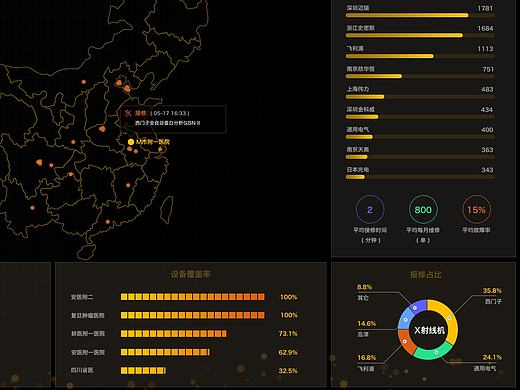
Task: Click the progress bar valued 1113
Action: pyautogui.click(x=420, y=56)
